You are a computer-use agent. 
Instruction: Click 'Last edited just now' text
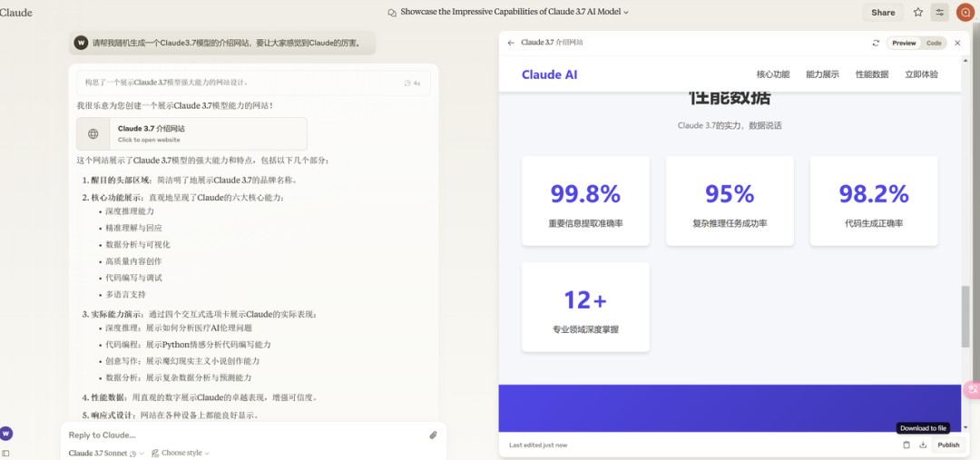(538, 445)
